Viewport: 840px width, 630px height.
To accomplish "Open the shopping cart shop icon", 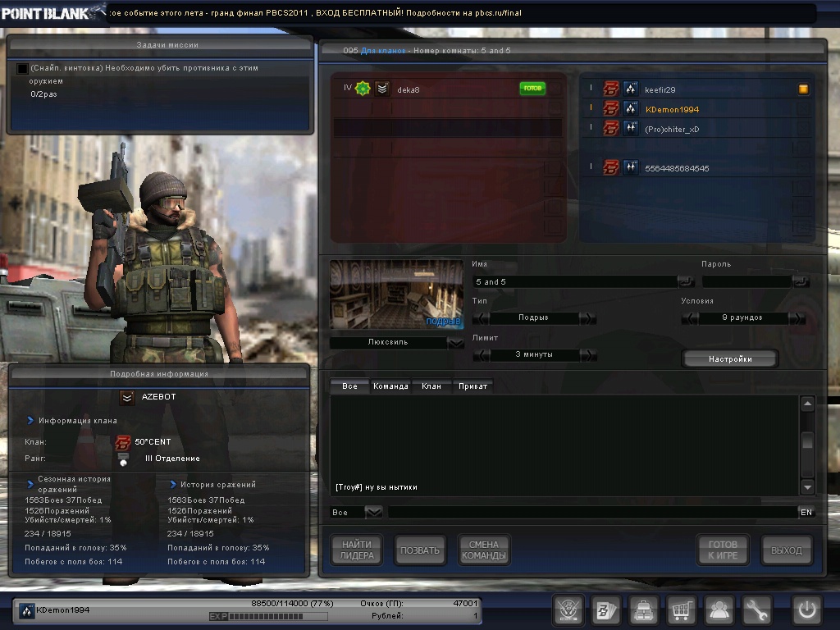I will coord(681,610).
